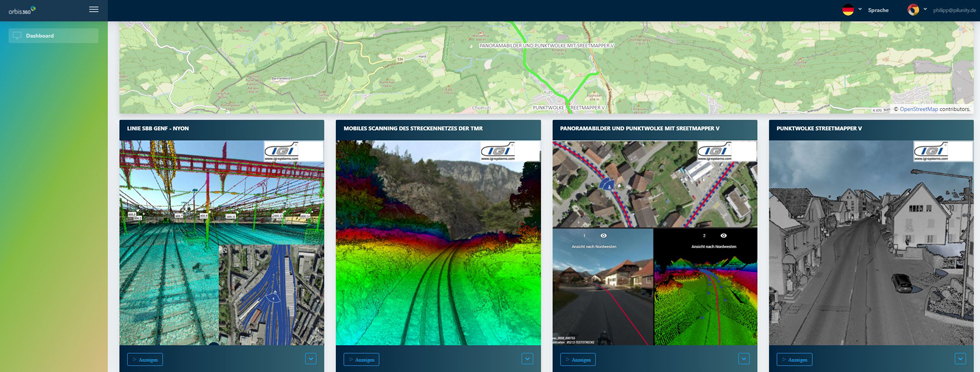
Task: Expand the Panoramabilder und Punktwolke card chevron
Action: click(x=744, y=359)
